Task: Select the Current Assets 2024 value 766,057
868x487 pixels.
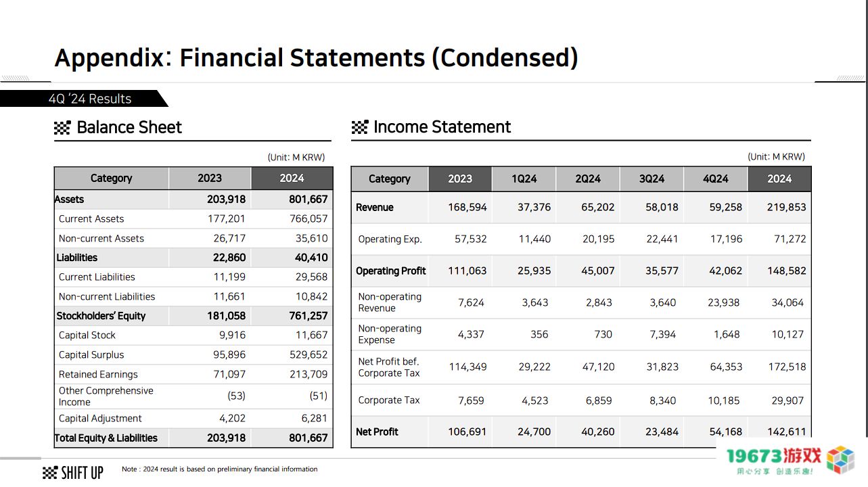Action: click(309, 218)
